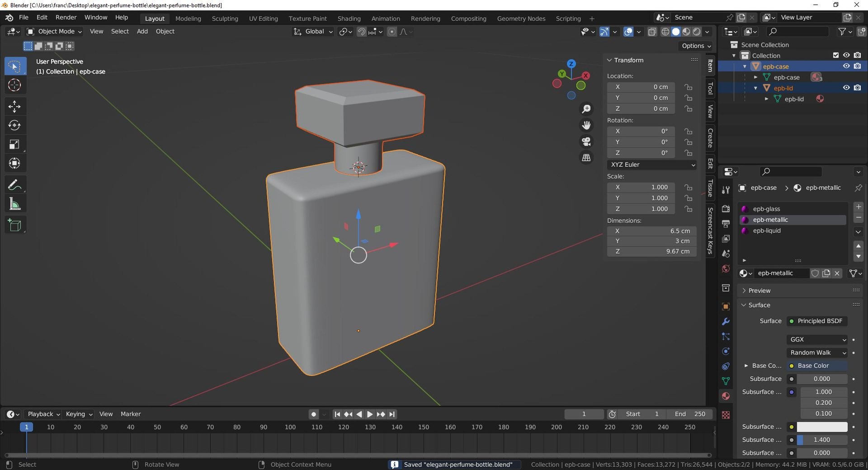The height and width of the screenshot is (470, 868).
Task: Select the Transform tool
Action: [14, 163]
